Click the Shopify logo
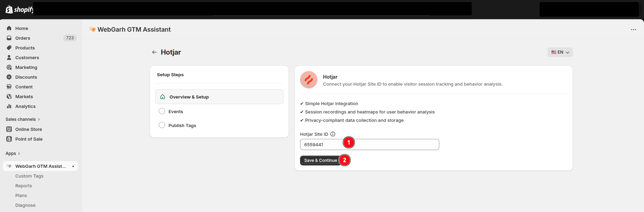The image size is (644, 212). 19,9
